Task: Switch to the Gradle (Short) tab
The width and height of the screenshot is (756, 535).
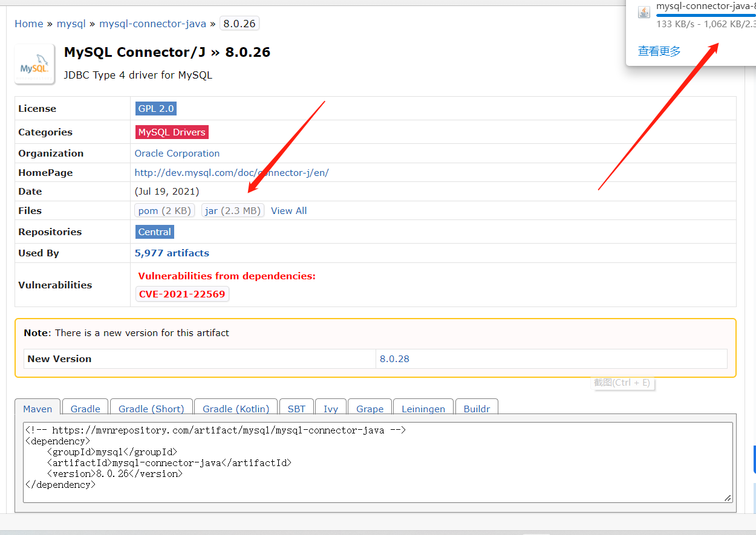Action: point(151,409)
